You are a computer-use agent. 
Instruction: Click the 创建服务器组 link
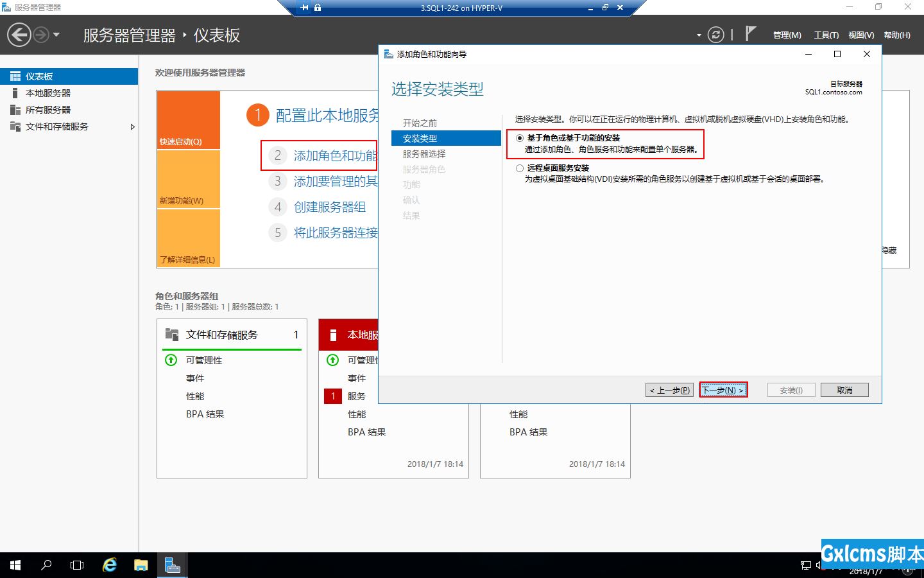point(330,207)
